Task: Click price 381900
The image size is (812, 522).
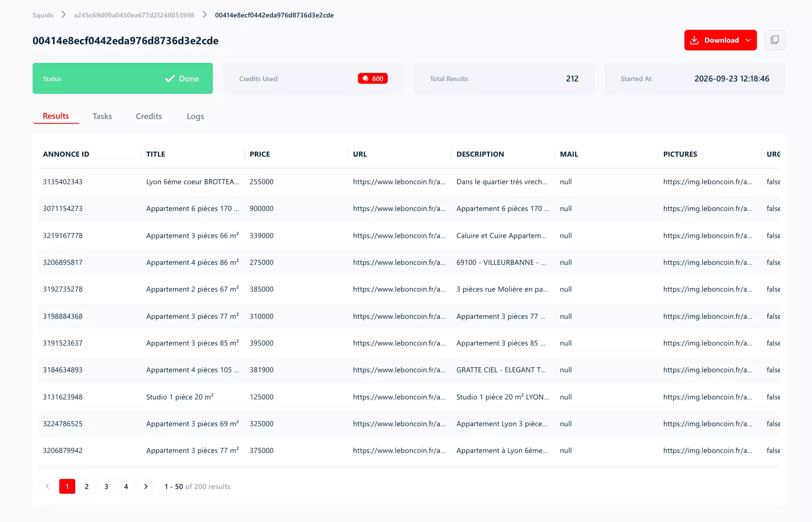Action: 262,370
